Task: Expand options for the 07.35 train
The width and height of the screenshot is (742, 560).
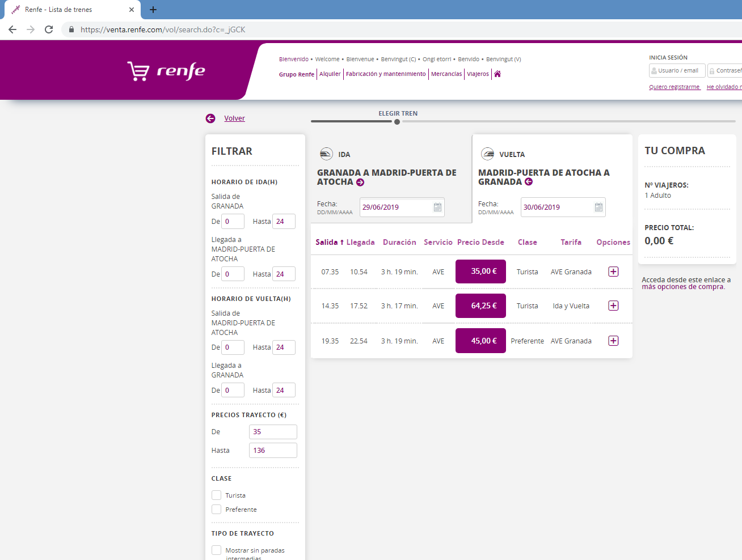Action: click(613, 272)
